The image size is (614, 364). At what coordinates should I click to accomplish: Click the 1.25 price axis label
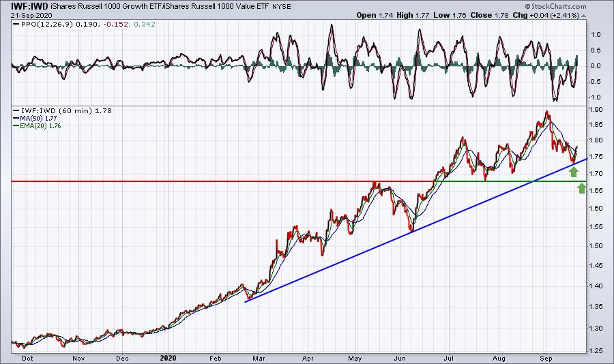[x=598, y=350]
